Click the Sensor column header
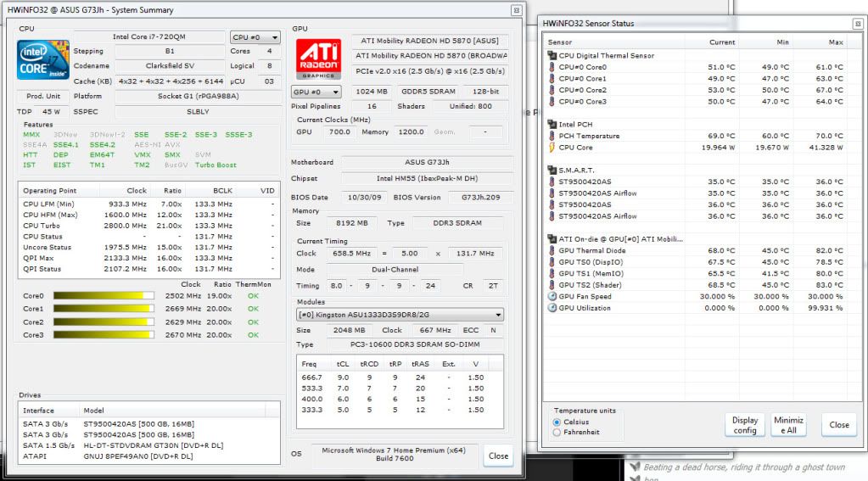The width and height of the screenshot is (868, 481). [x=614, y=42]
